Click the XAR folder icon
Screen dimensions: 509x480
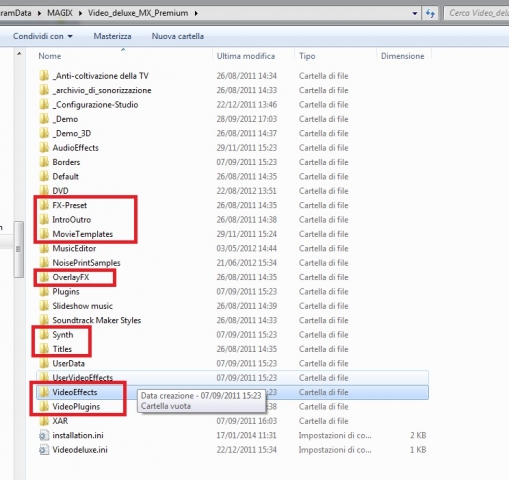(44, 421)
